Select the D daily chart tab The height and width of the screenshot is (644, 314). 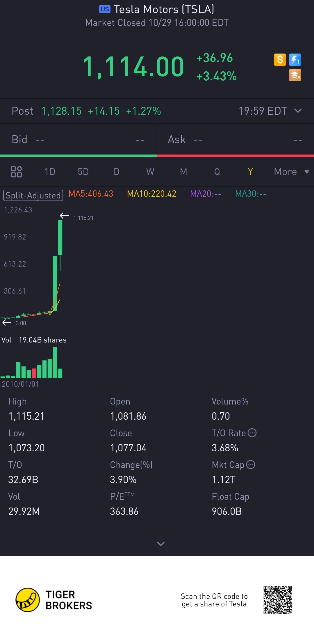click(x=117, y=172)
